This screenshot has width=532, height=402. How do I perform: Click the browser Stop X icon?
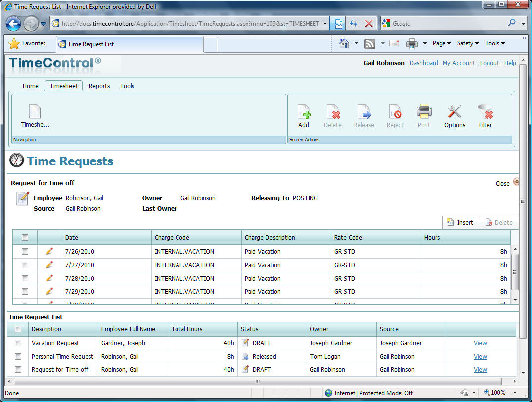coord(369,24)
